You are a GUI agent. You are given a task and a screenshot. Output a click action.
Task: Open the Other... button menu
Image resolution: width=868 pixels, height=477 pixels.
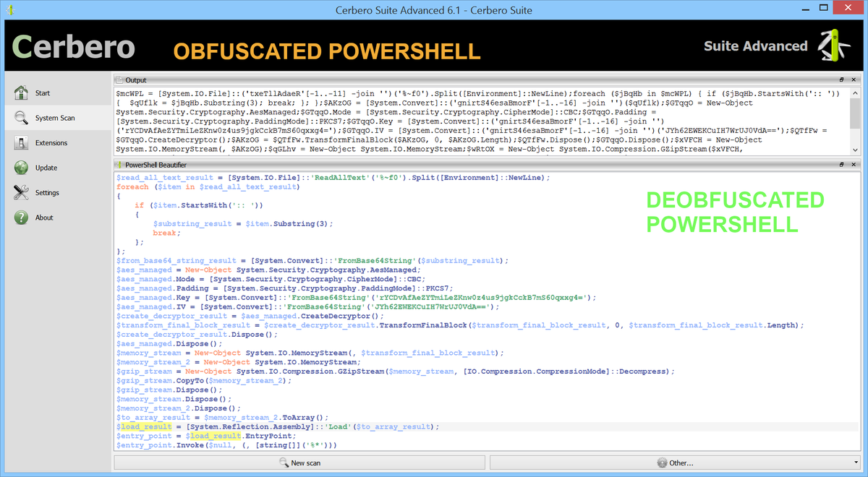pos(675,463)
